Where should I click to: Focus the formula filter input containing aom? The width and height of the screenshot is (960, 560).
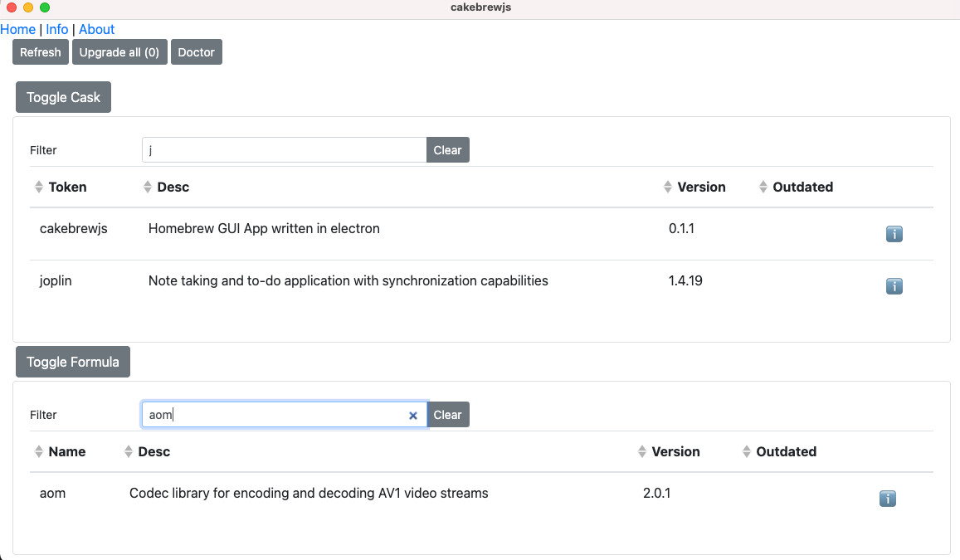[284, 415]
